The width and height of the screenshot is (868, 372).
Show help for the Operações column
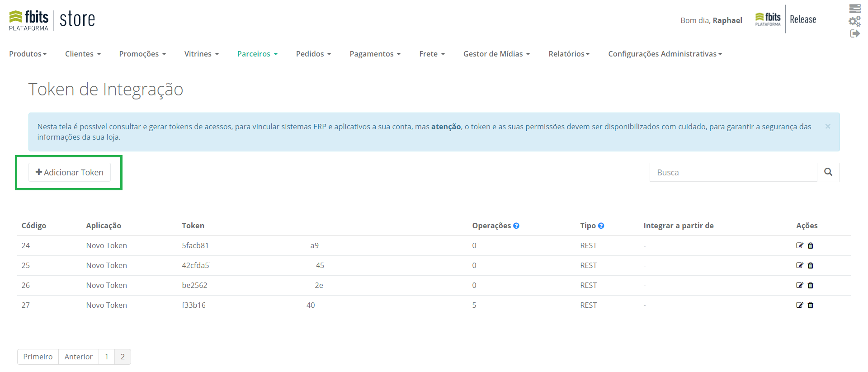[x=516, y=226]
